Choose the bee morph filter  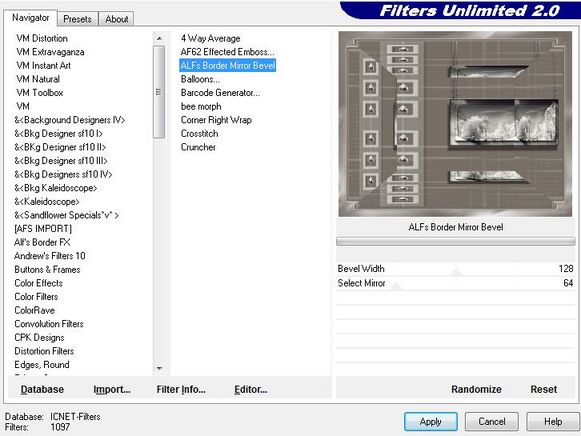pyautogui.click(x=201, y=107)
